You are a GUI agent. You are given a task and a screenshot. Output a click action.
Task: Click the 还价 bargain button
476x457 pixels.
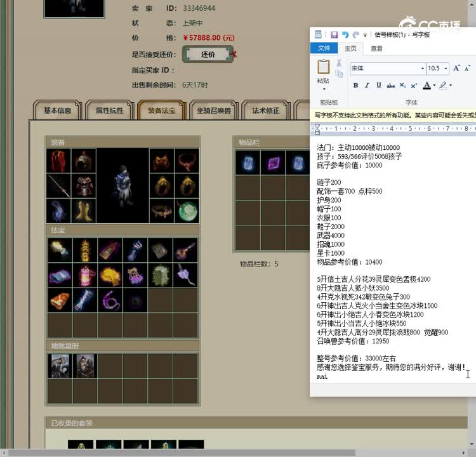[208, 55]
